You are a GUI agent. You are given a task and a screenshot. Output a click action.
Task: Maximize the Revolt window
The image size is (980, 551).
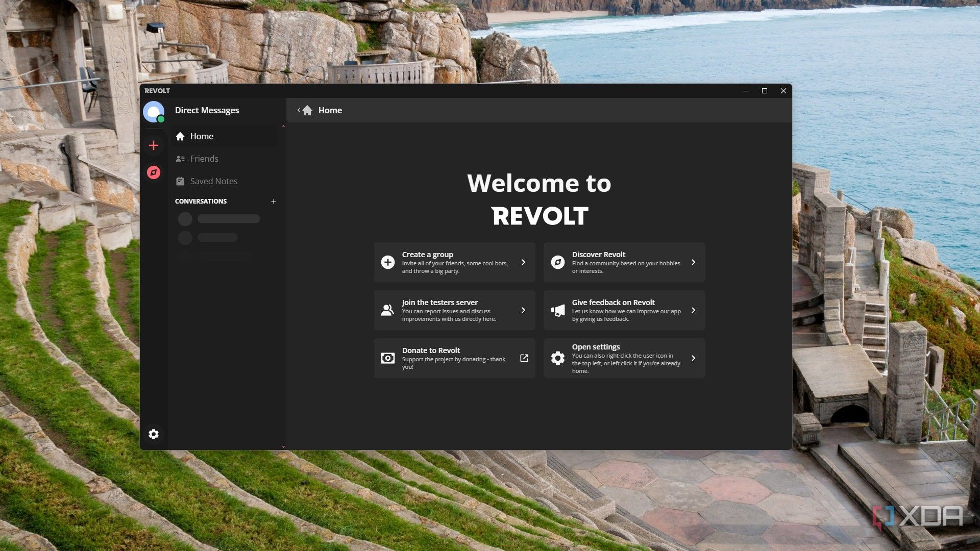(x=765, y=91)
